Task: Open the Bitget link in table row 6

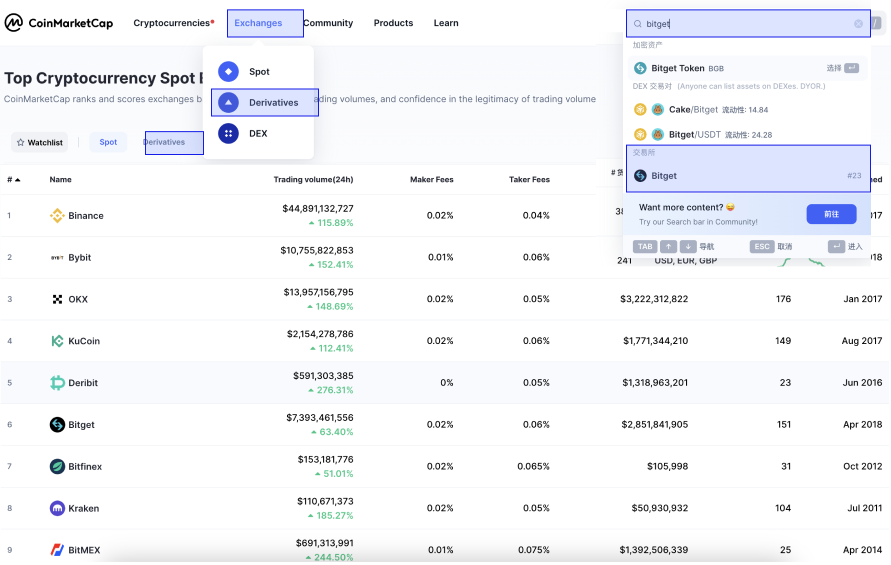Action: (x=81, y=425)
